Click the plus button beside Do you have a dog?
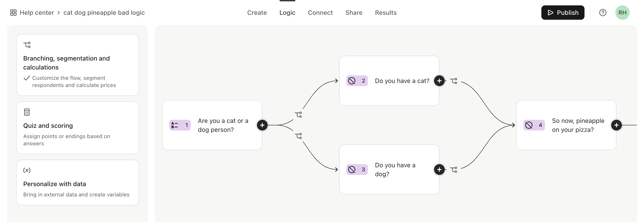644x222 pixels. pyautogui.click(x=439, y=170)
